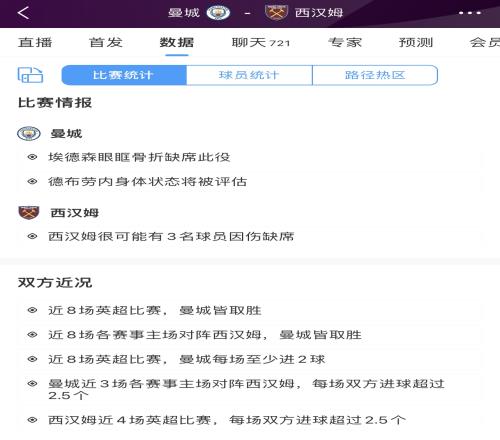Tap eye icon next to 德布劳内身体状态将被评估
The height and width of the screenshot is (440, 500).
[32, 181]
